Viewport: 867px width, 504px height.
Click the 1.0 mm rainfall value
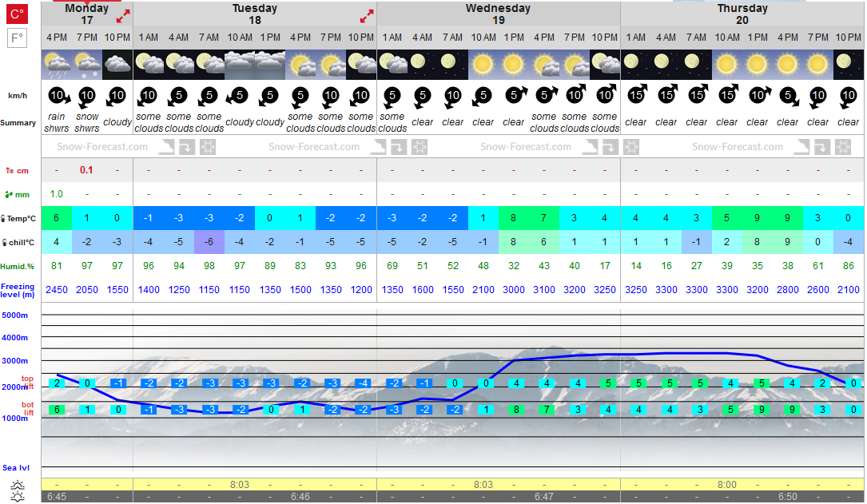tap(57, 194)
